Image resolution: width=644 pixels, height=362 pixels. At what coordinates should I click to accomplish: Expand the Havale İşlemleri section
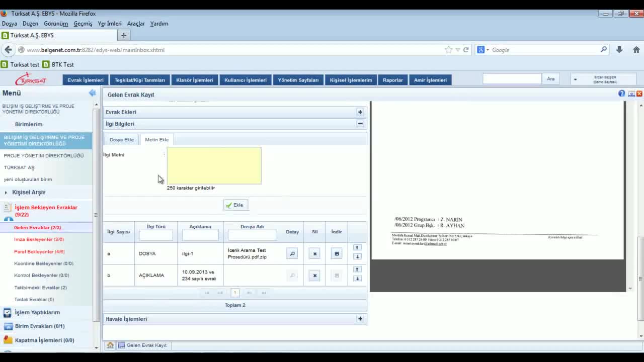pos(360,319)
